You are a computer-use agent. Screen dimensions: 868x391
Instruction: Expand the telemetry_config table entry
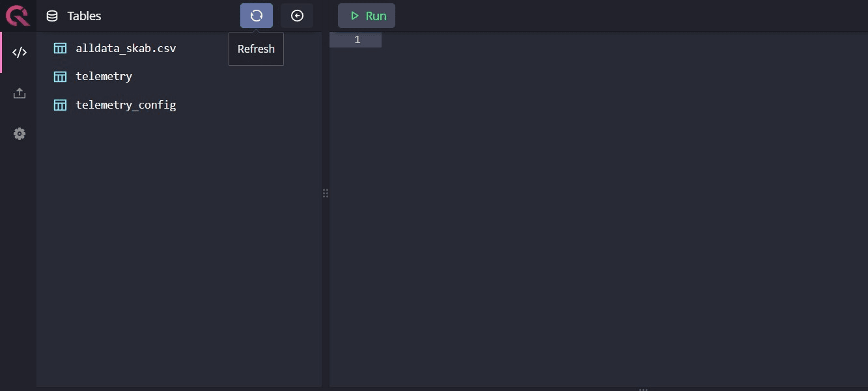tap(126, 105)
